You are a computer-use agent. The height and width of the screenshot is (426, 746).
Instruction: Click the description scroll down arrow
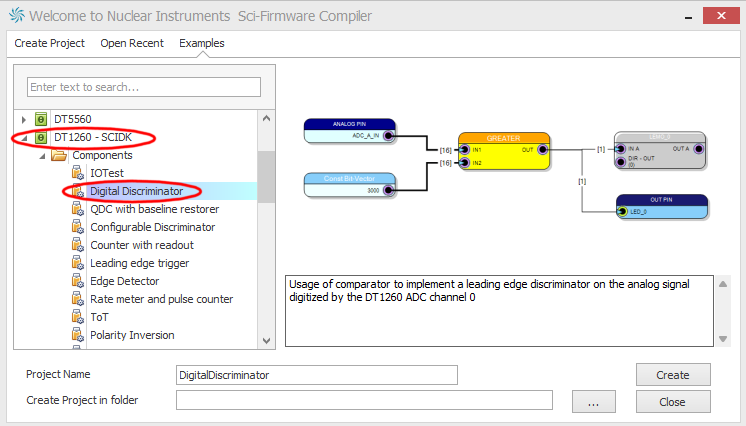click(x=723, y=339)
